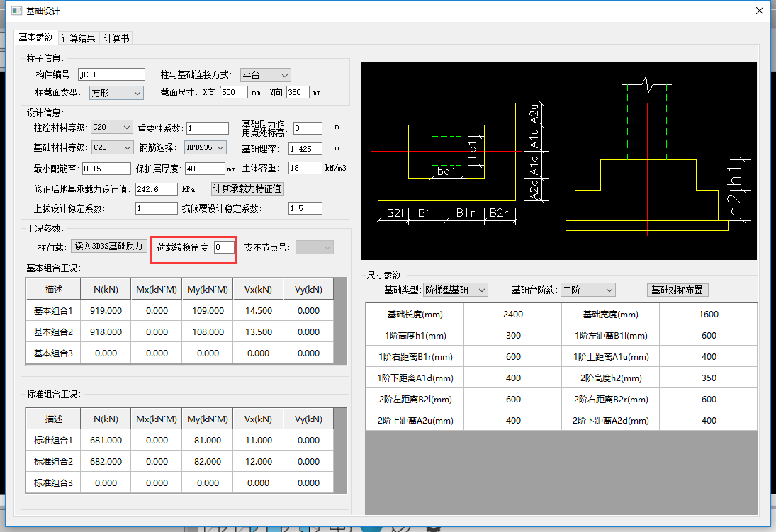Viewport: 776px width, 532px height.
Task: Select the 基本组合2 Vx value 13.500
Action: pyautogui.click(x=259, y=332)
